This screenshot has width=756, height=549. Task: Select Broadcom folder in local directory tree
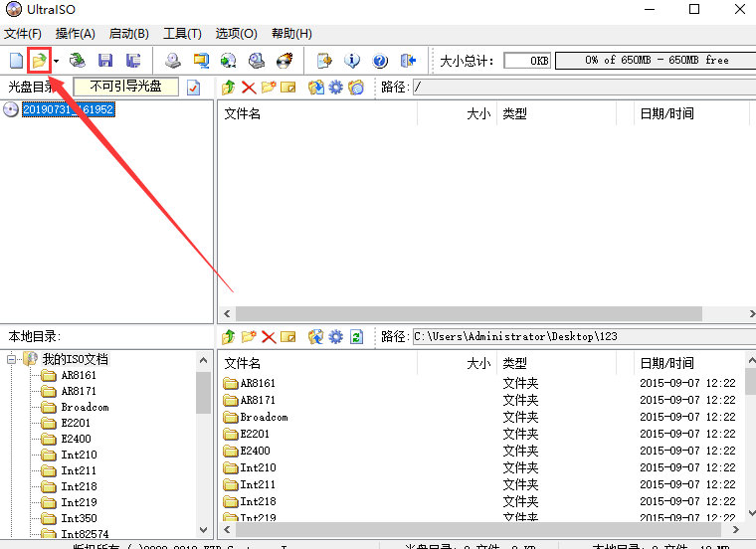85,407
